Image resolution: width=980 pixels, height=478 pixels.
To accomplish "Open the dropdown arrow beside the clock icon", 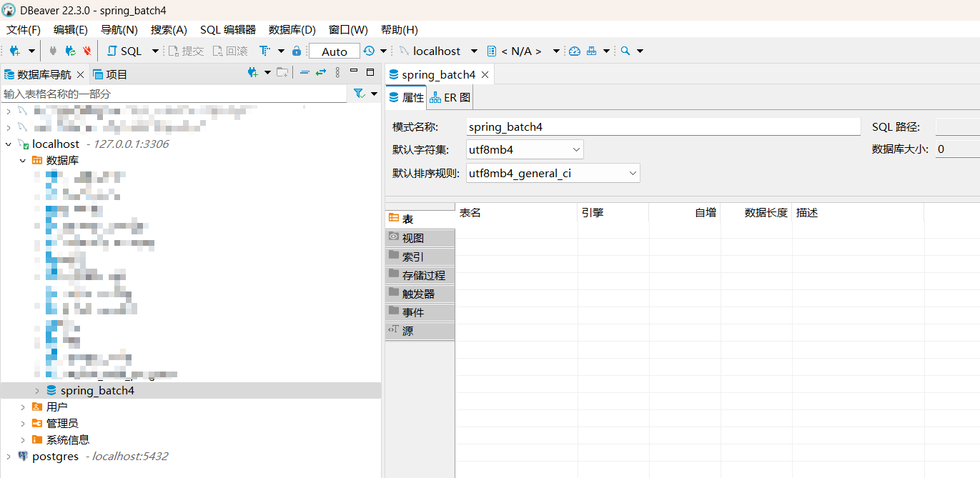I will pyautogui.click(x=384, y=51).
